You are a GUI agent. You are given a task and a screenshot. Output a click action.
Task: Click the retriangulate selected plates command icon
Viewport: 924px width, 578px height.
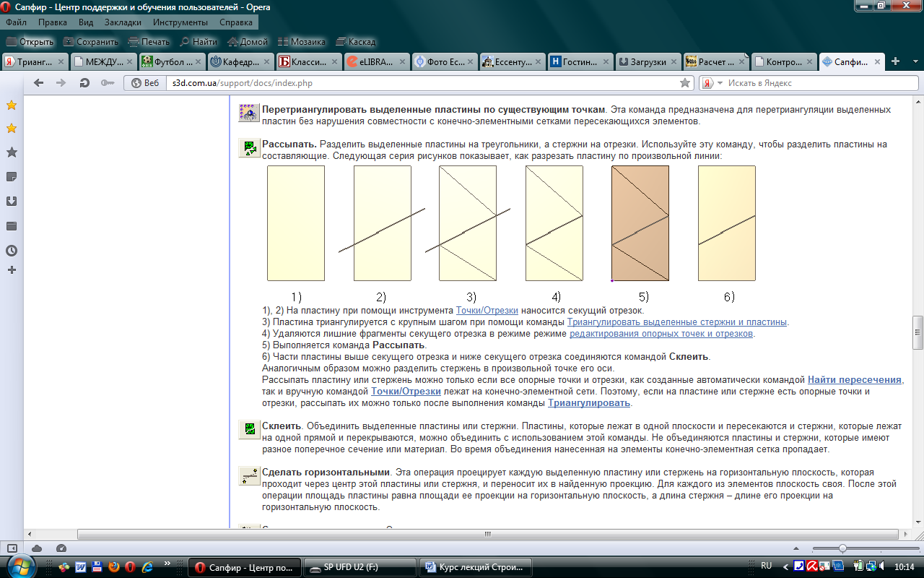tap(249, 112)
